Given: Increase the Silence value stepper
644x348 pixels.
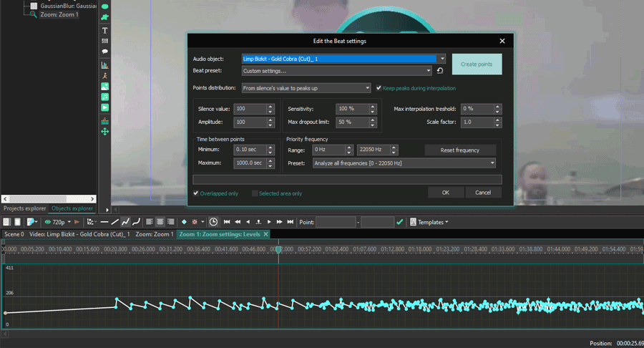Looking at the screenshot, I should click(270, 107).
